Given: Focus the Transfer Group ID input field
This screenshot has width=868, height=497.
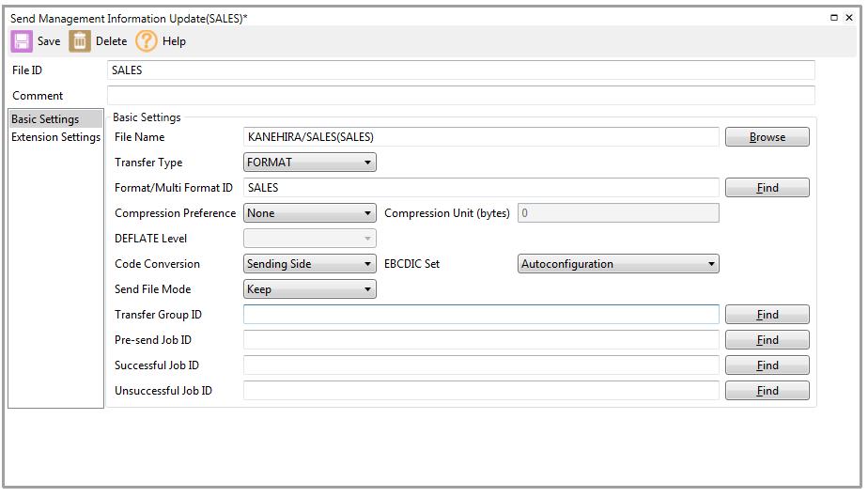Looking at the screenshot, I should click(x=481, y=315).
